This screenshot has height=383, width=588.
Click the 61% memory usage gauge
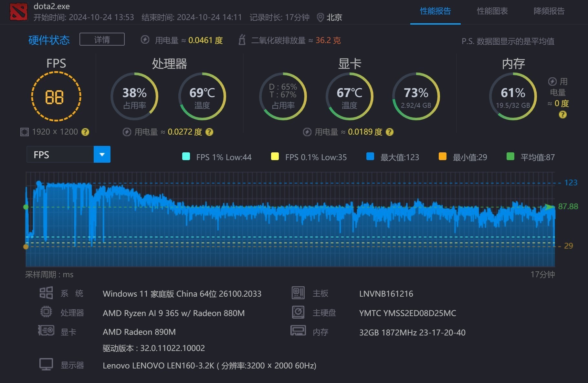click(513, 96)
